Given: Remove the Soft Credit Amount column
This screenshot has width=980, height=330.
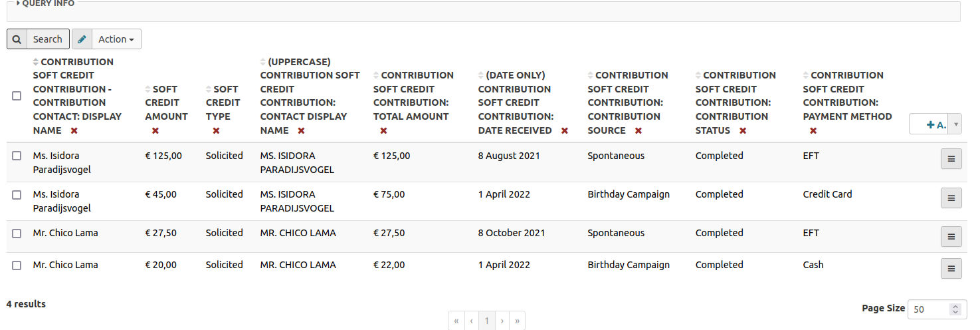Looking at the screenshot, I should [155, 131].
